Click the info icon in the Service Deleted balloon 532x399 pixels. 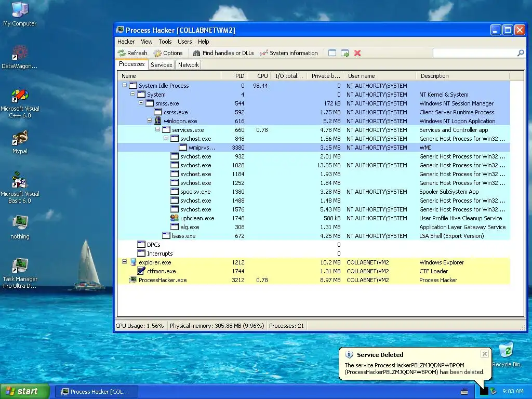[x=349, y=354]
